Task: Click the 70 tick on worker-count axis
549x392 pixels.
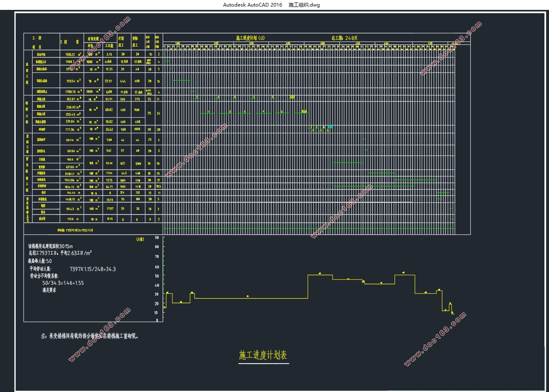Action: (x=157, y=257)
